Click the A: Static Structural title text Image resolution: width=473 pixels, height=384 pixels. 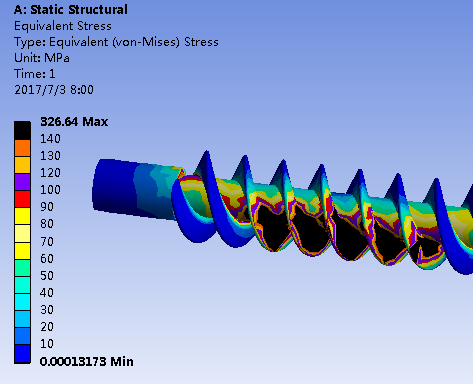[x=71, y=10]
